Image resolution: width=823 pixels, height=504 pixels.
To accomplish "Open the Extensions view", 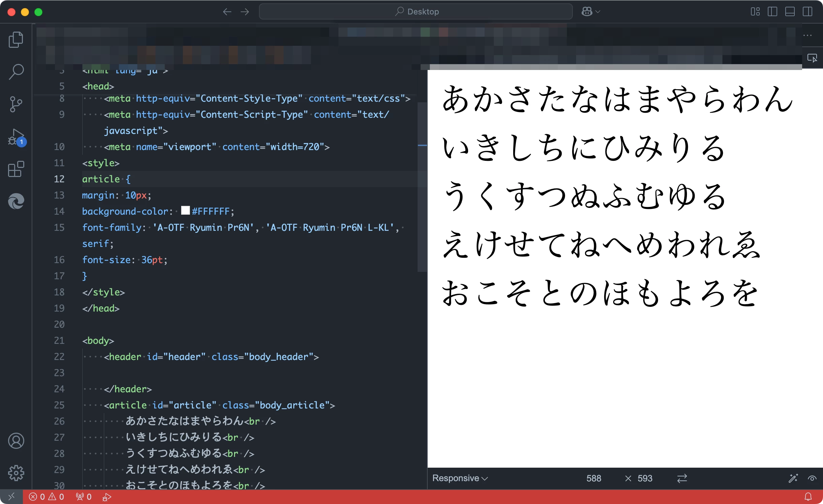I will coord(16,169).
